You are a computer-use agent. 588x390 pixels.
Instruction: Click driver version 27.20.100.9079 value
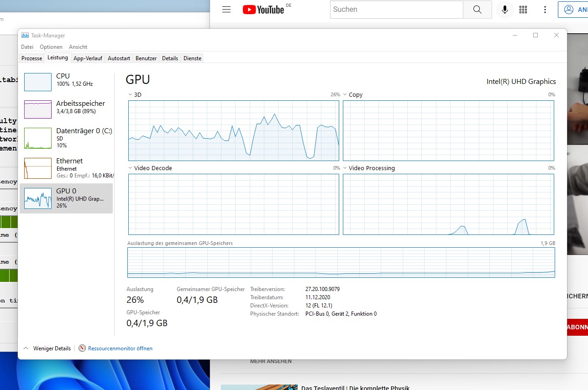coord(322,289)
